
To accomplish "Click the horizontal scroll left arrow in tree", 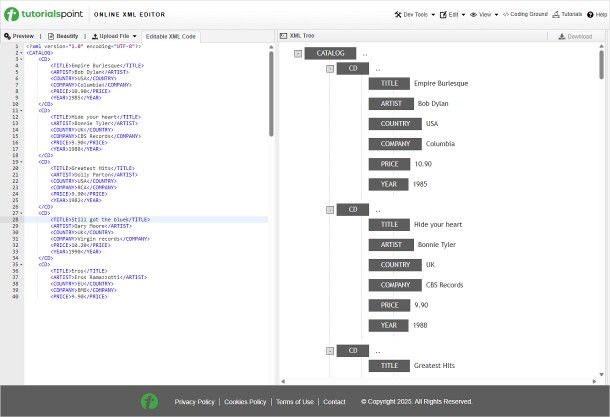I will 283,382.
